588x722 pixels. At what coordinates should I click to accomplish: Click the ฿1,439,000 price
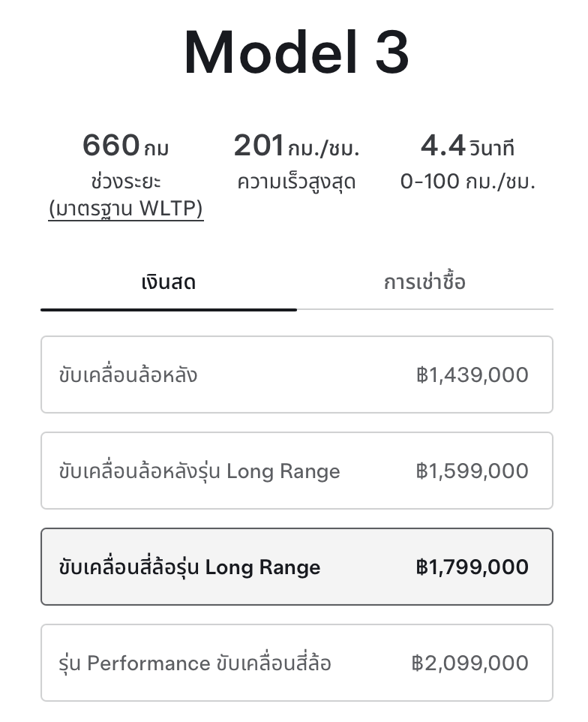tap(472, 375)
